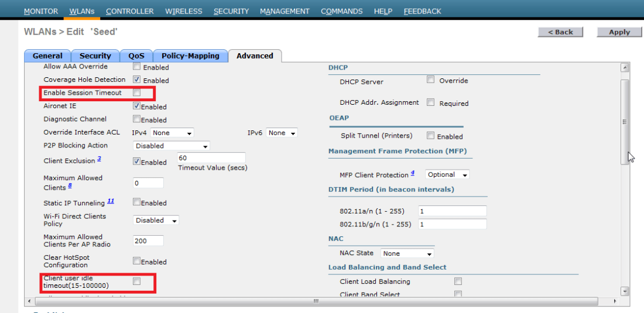Open footnote 3 link beside Client Exclusion

pos(100,159)
